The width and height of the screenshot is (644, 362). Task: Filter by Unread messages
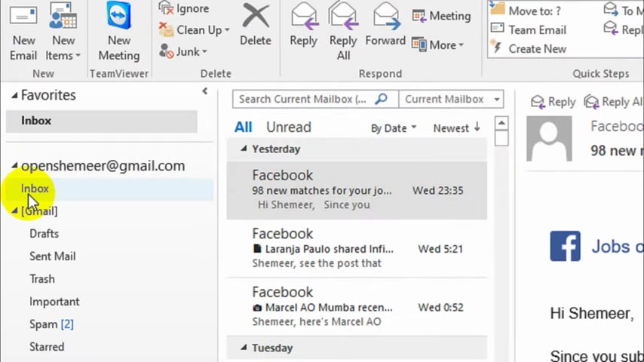pos(288,127)
